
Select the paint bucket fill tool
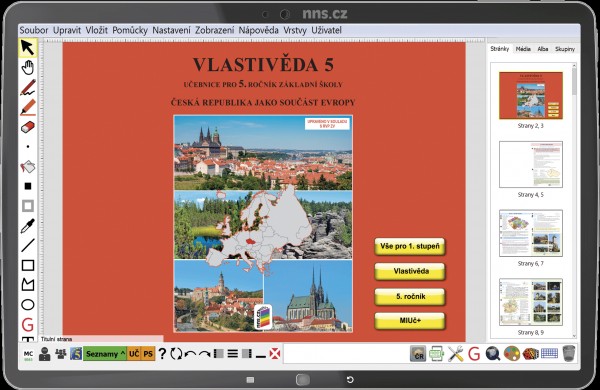tap(28, 166)
